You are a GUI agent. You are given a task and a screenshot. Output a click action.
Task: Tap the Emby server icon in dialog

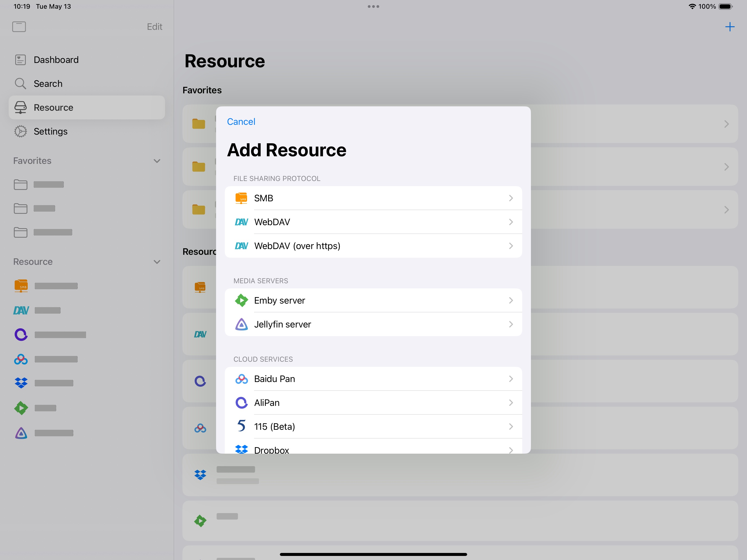click(241, 300)
